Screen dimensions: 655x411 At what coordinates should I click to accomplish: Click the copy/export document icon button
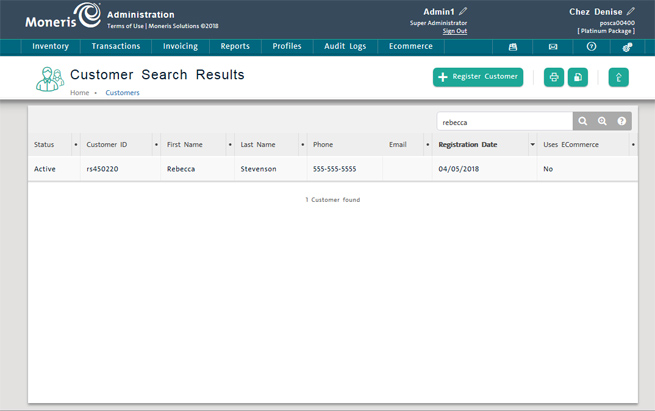click(x=578, y=77)
